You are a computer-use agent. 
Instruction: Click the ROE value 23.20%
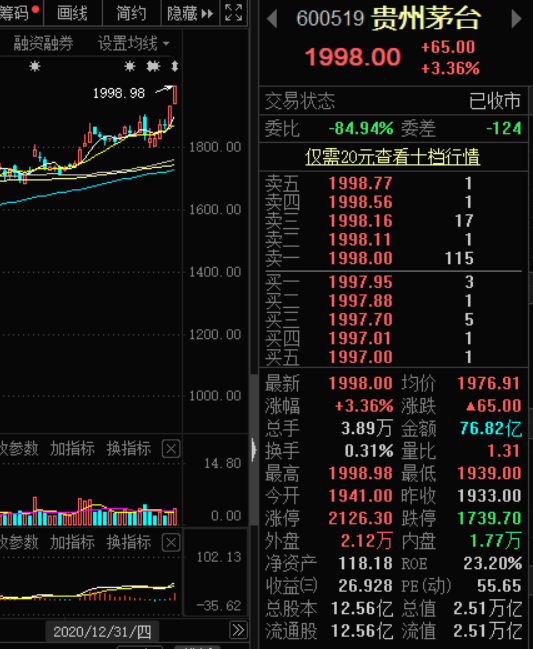(x=492, y=563)
